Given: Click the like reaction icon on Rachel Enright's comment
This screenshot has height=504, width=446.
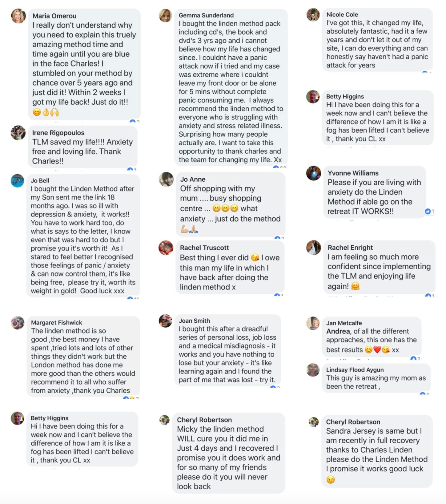Looking at the screenshot, I should pos(428,296).
